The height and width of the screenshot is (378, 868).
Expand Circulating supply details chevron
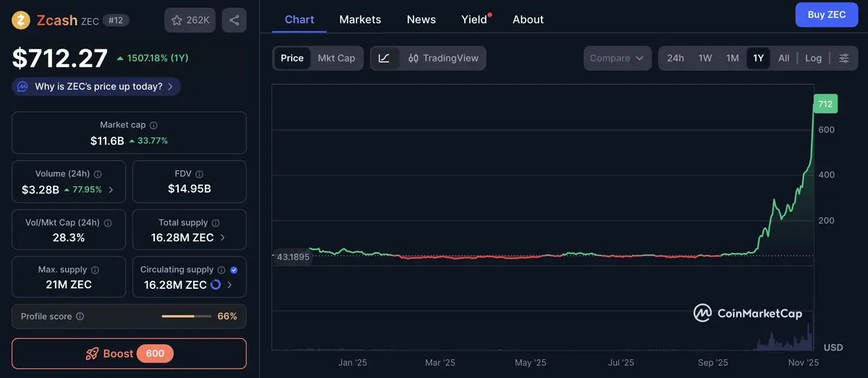tap(229, 285)
